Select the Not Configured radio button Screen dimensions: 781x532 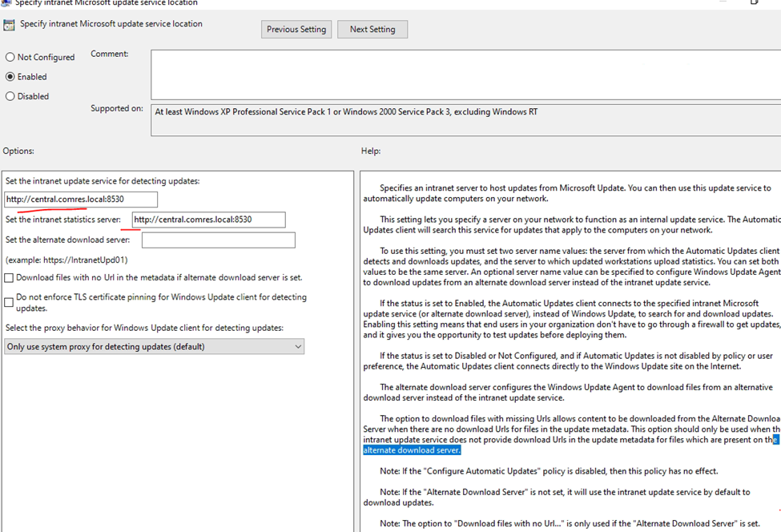pos(10,58)
